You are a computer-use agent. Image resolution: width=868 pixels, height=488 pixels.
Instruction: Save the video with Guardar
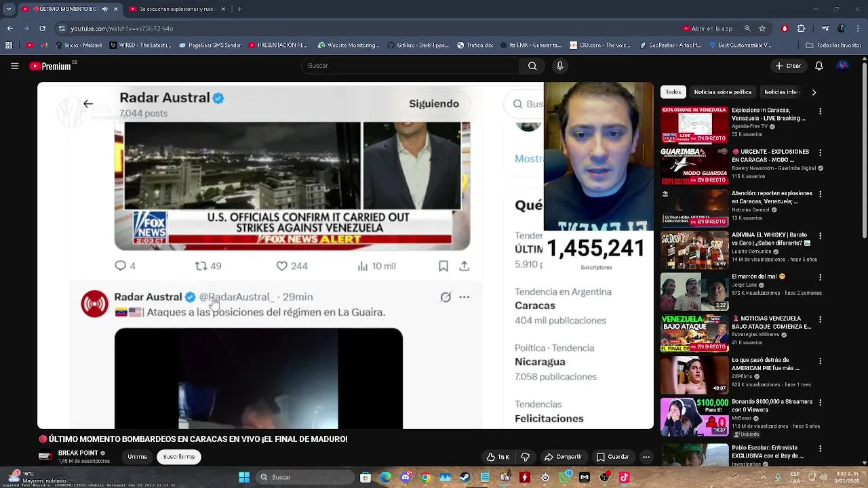pyautogui.click(x=612, y=457)
